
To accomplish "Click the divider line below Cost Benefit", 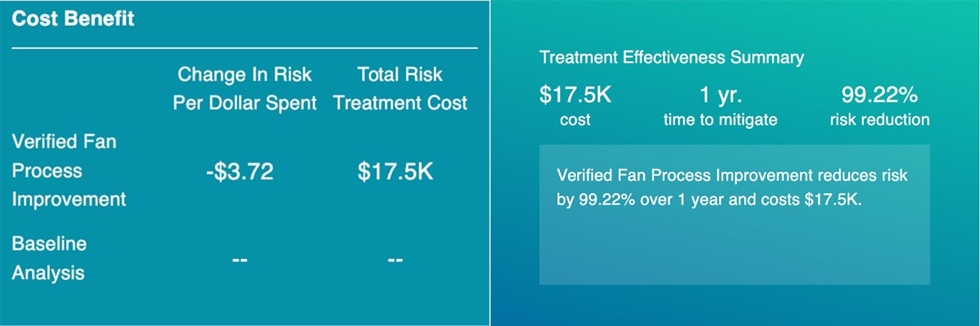I will coord(244,48).
